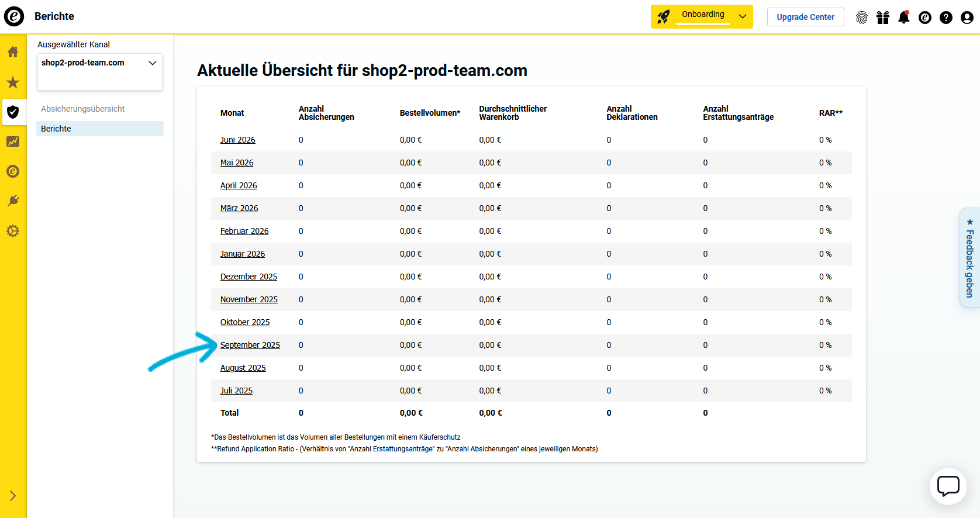Open the Reviews star icon in the sidebar
Viewport: 980px width, 518px height.
(x=13, y=82)
